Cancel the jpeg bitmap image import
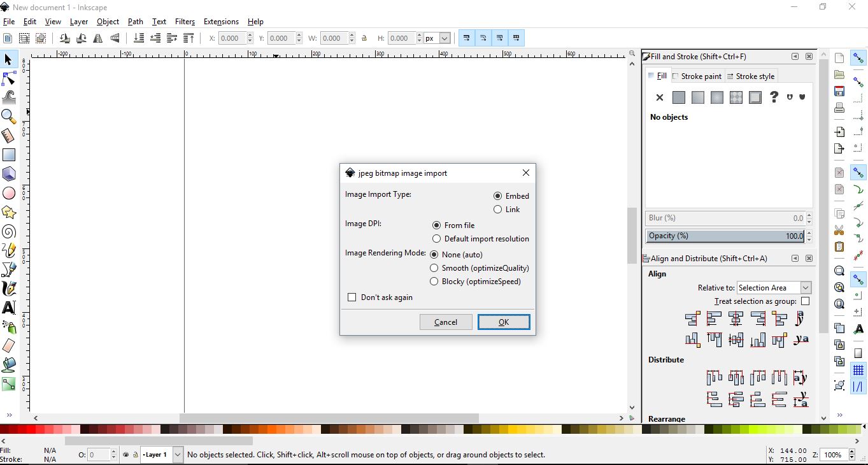 (x=446, y=322)
